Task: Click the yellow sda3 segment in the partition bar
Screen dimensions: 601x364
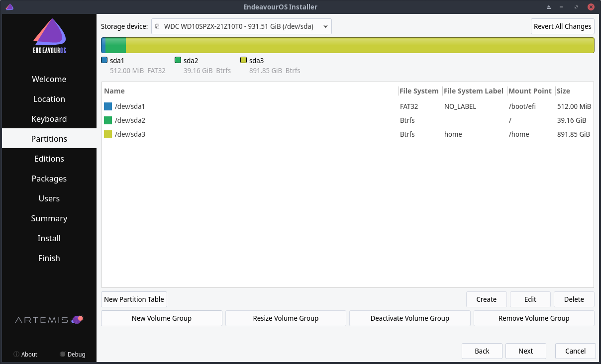Action: pos(358,45)
